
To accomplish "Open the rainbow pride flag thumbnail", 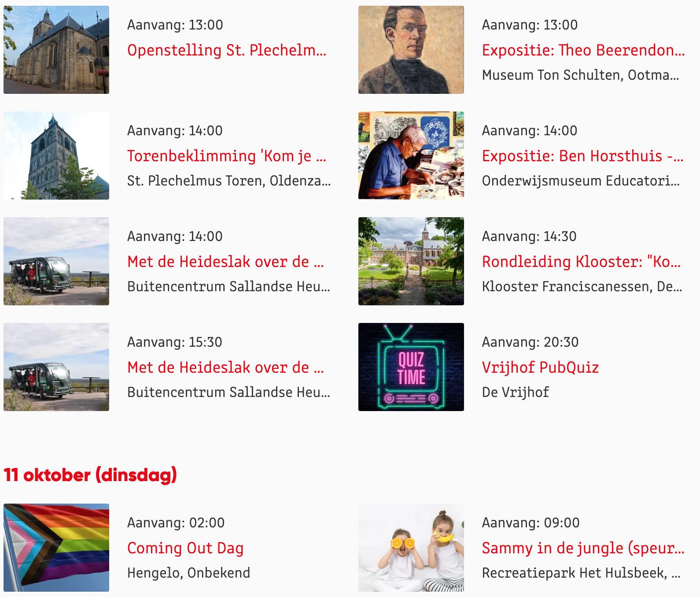I will pos(56,548).
